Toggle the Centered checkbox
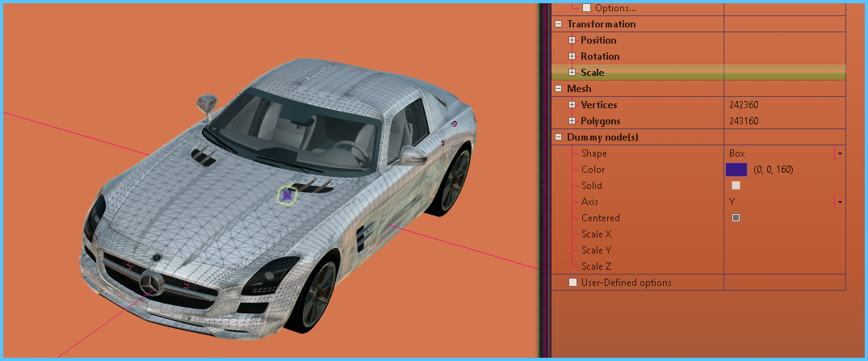The width and height of the screenshot is (868, 361). [x=736, y=218]
